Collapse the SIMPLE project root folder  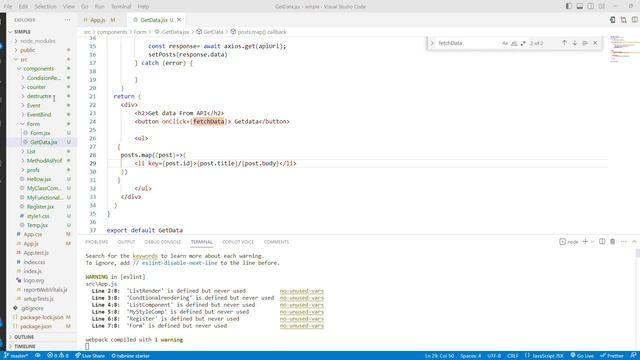point(42,31)
